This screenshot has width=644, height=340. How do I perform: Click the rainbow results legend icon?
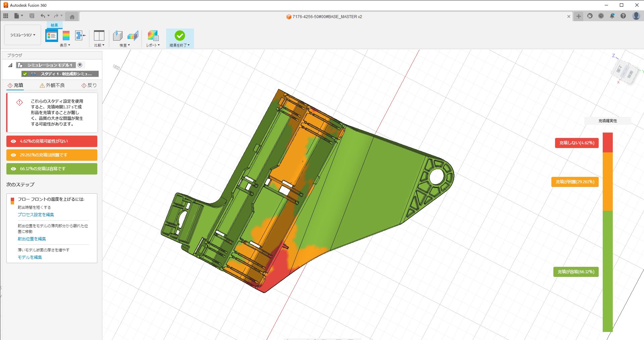tap(66, 36)
